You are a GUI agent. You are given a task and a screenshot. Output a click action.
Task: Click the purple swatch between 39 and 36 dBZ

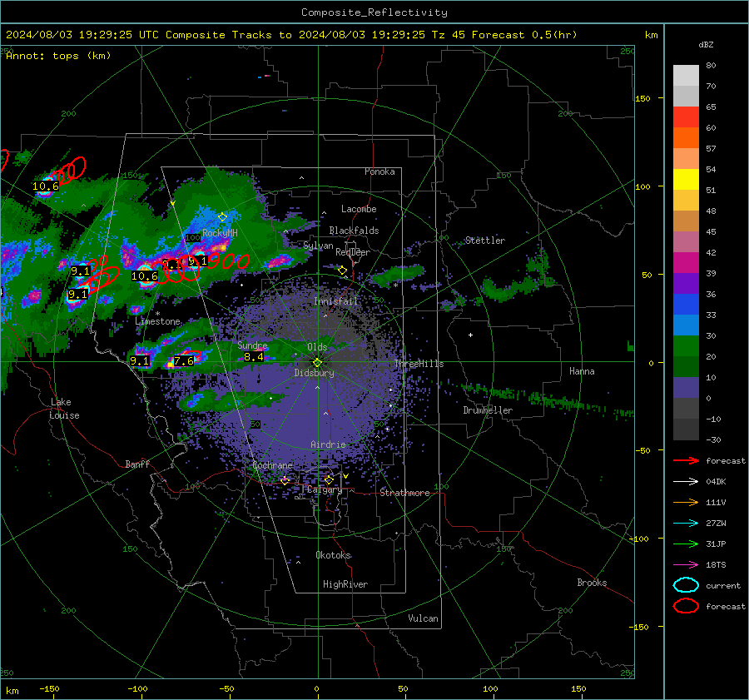[686, 284]
